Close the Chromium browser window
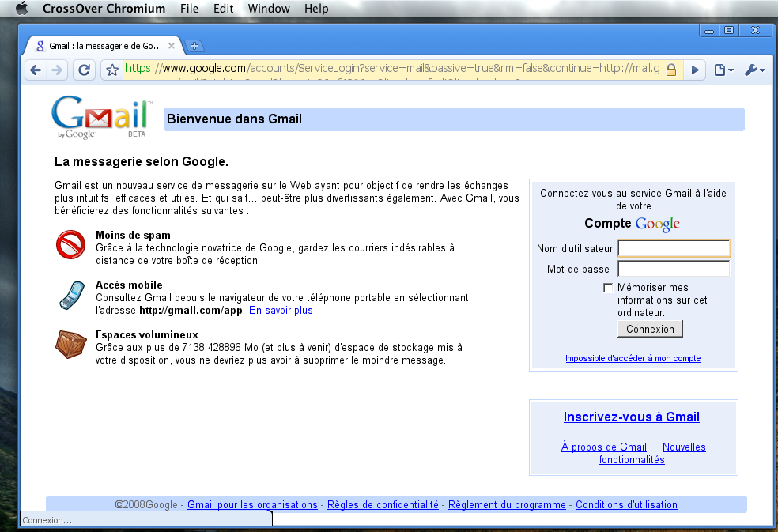This screenshot has width=778, height=532. click(755, 31)
